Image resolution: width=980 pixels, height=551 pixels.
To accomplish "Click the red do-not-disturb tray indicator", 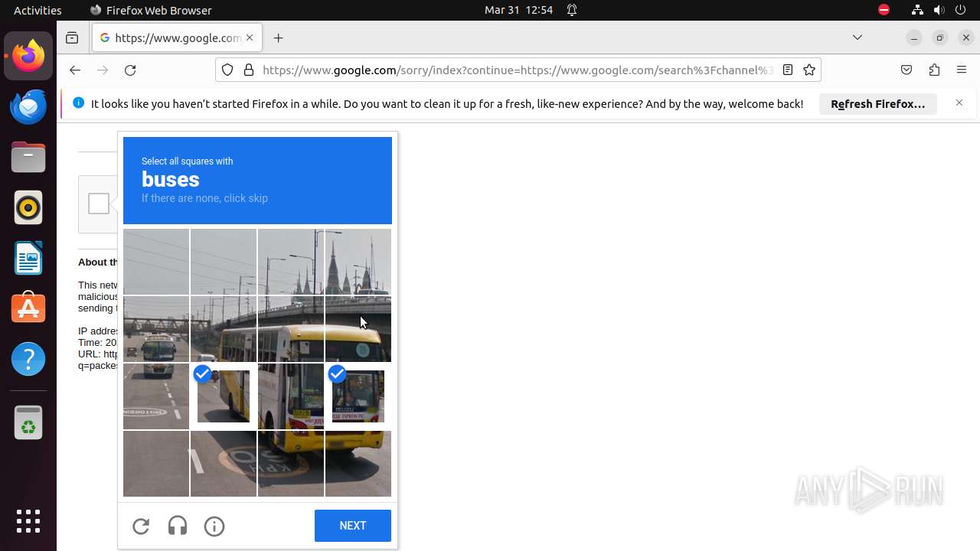I will pyautogui.click(x=884, y=10).
